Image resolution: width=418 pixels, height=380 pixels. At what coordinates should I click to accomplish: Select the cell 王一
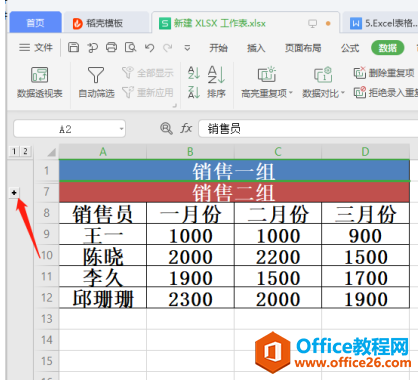(x=103, y=234)
